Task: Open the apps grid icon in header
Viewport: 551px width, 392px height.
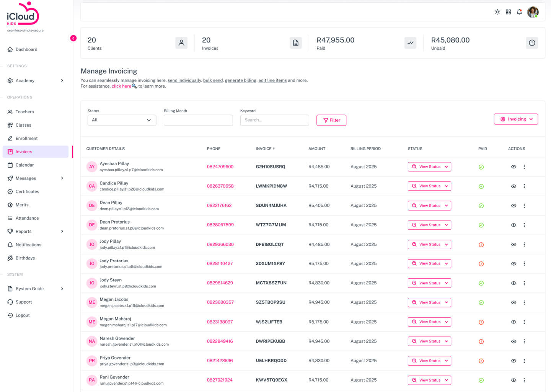Action: click(508, 12)
